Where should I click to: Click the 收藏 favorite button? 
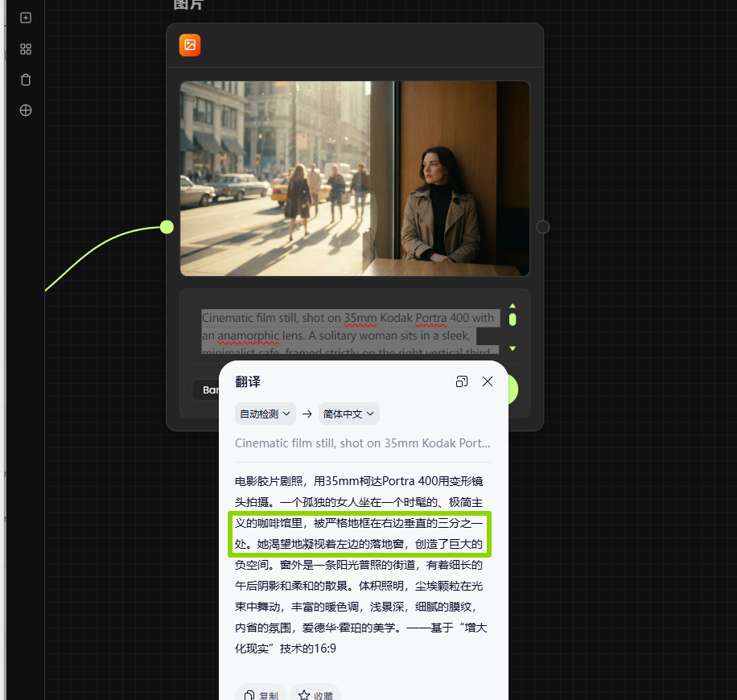pyautogui.click(x=315, y=695)
